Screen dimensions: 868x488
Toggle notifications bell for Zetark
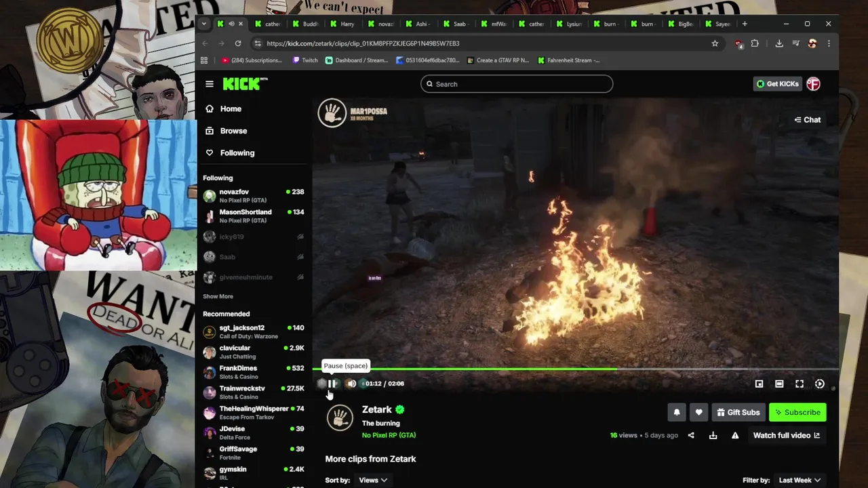click(x=676, y=412)
